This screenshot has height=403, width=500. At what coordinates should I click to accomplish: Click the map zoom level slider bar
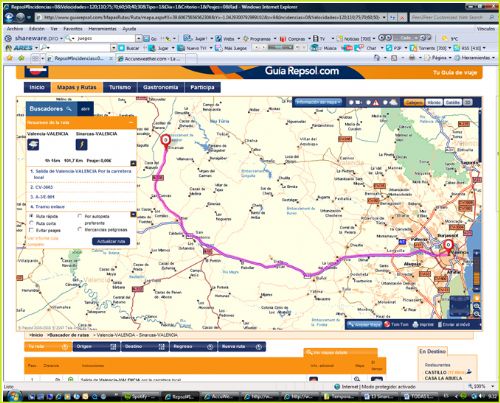477,271
